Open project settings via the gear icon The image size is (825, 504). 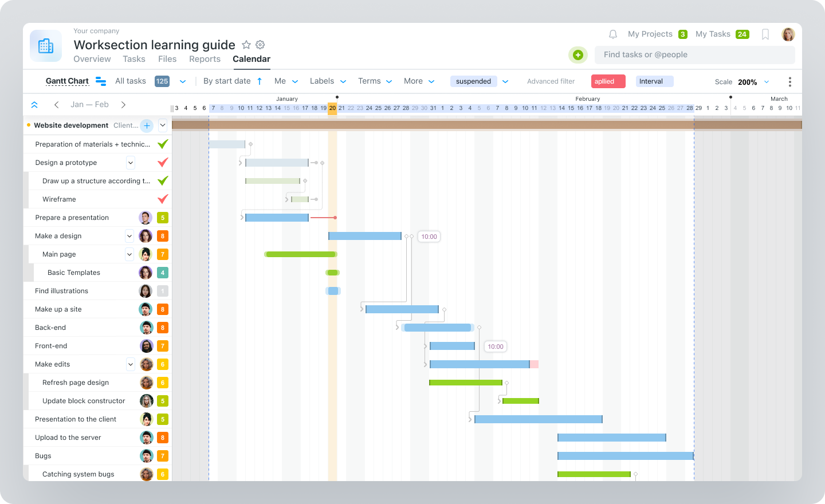point(260,44)
